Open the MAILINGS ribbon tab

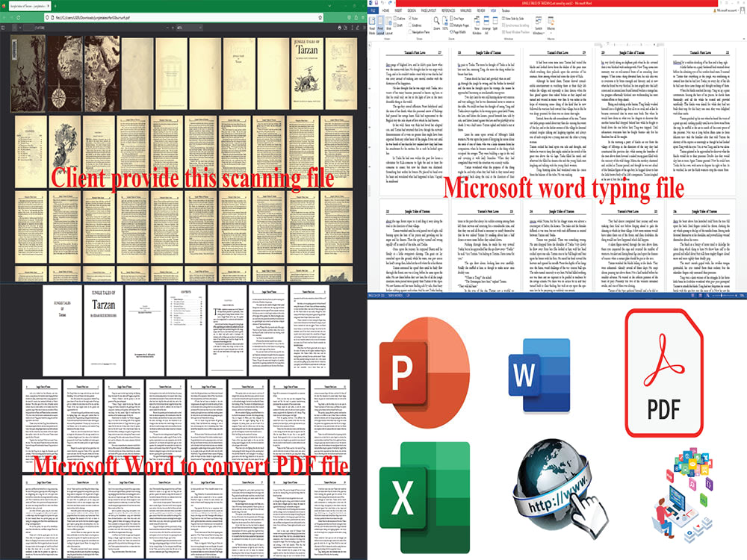[x=466, y=10]
